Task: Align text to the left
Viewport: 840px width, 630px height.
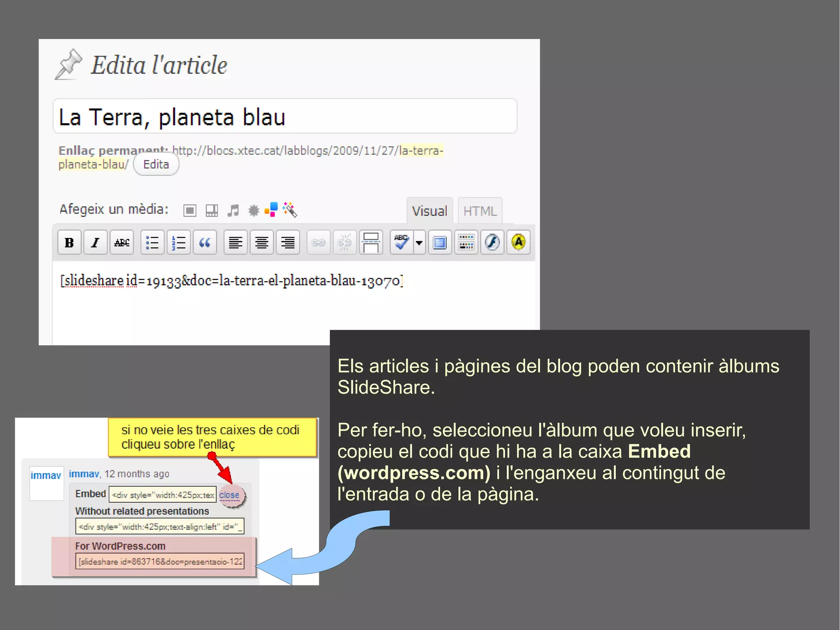Action: pos(235,243)
